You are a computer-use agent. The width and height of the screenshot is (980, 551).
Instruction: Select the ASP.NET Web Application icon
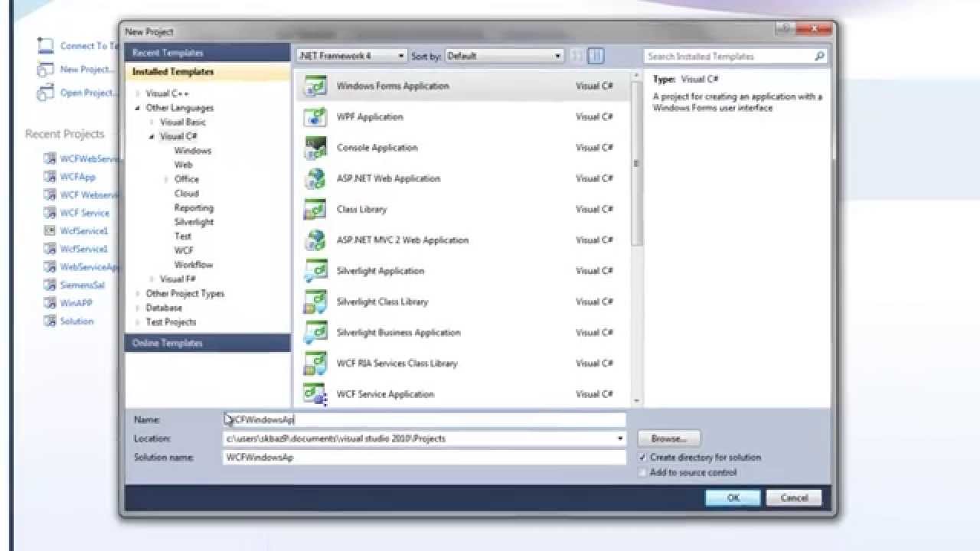click(x=315, y=178)
